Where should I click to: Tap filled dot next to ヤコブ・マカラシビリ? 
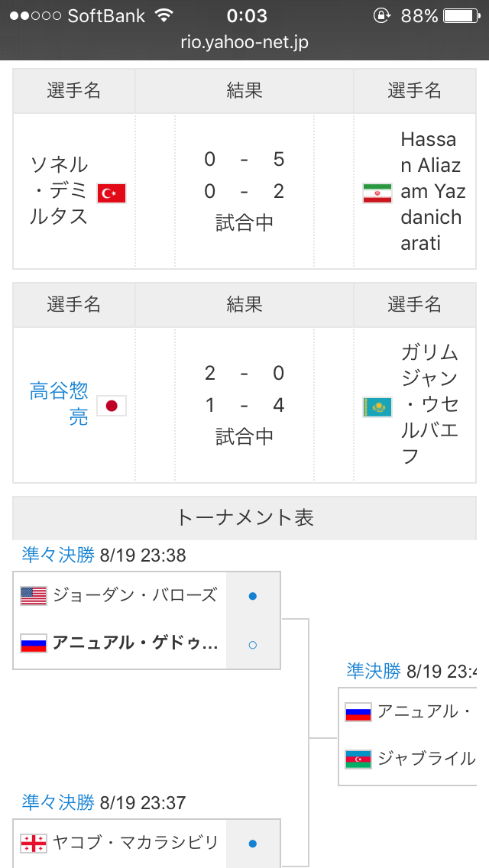pyautogui.click(x=253, y=844)
